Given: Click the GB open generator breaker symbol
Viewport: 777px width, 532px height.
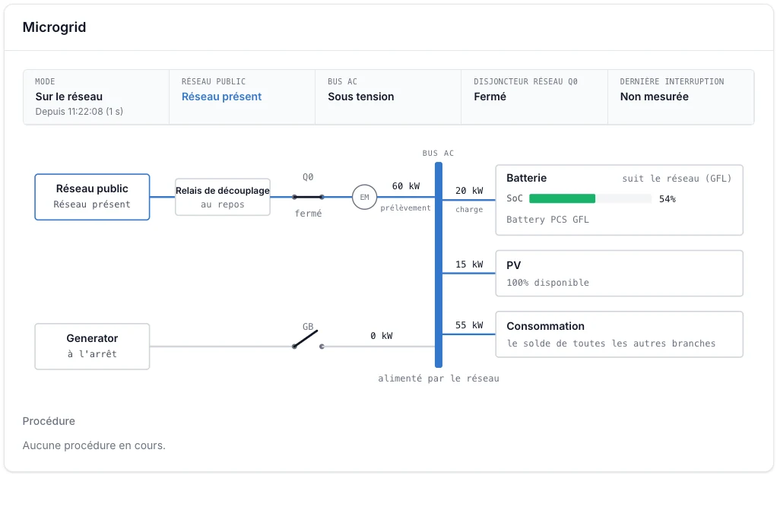Looking at the screenshot, I should (308, 340).
